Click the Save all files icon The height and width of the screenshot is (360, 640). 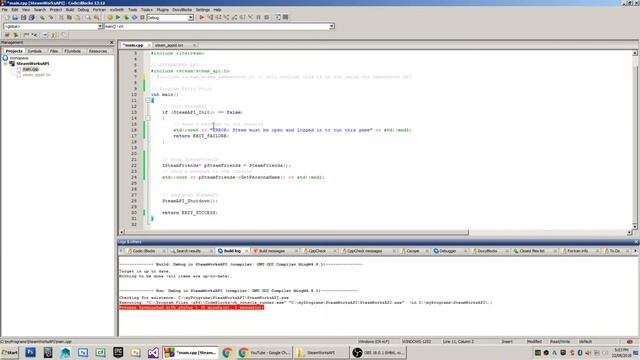(31, 18)
